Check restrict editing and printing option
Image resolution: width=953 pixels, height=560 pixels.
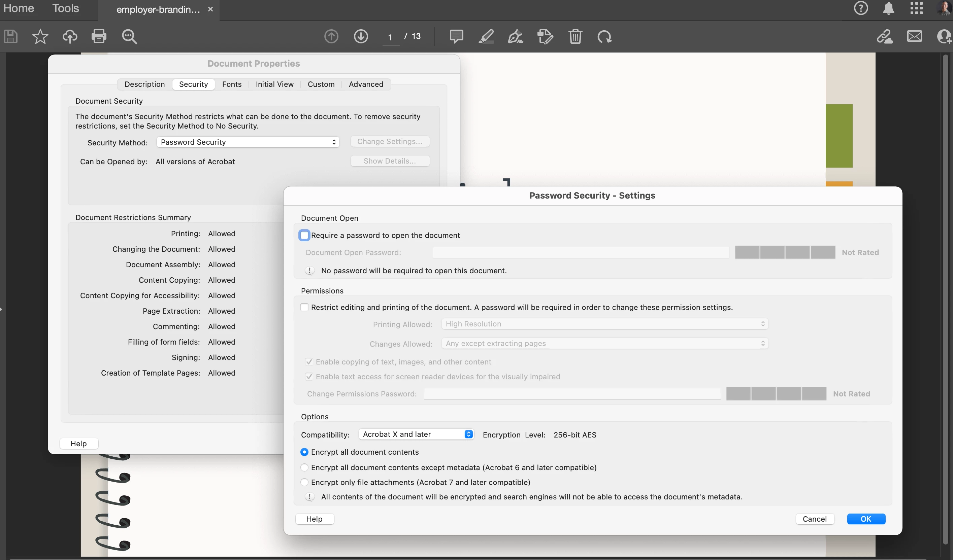(x=304, y=307)
